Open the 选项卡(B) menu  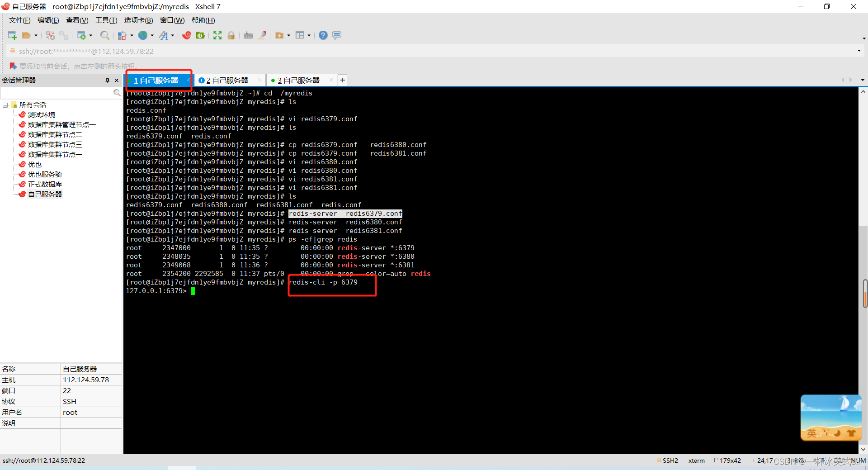click(138, 20)
